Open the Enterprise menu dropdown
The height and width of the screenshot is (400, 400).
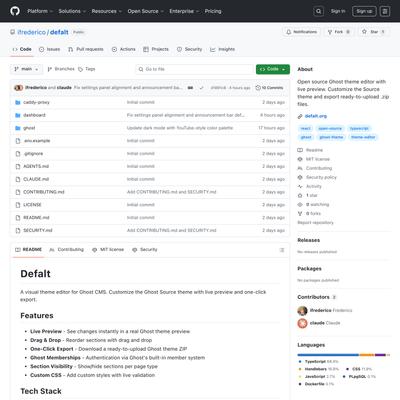coord(184,11)
